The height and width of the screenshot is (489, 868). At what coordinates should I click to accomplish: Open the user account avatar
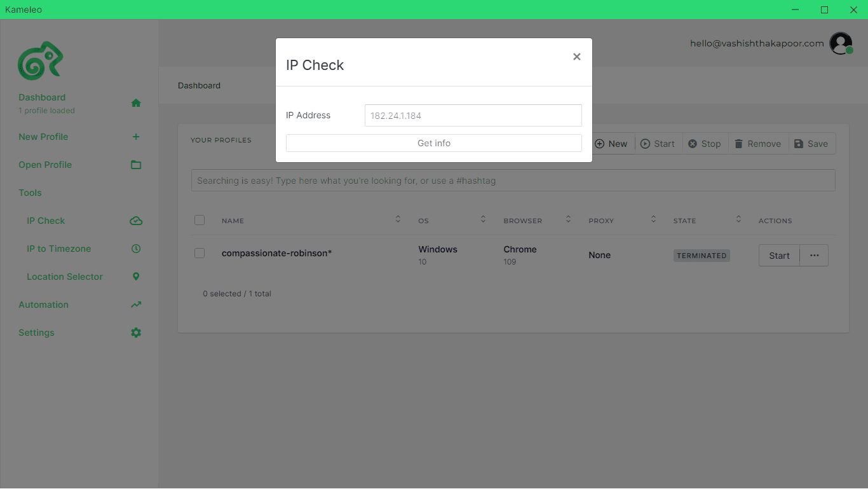click(x=841, y=43)
